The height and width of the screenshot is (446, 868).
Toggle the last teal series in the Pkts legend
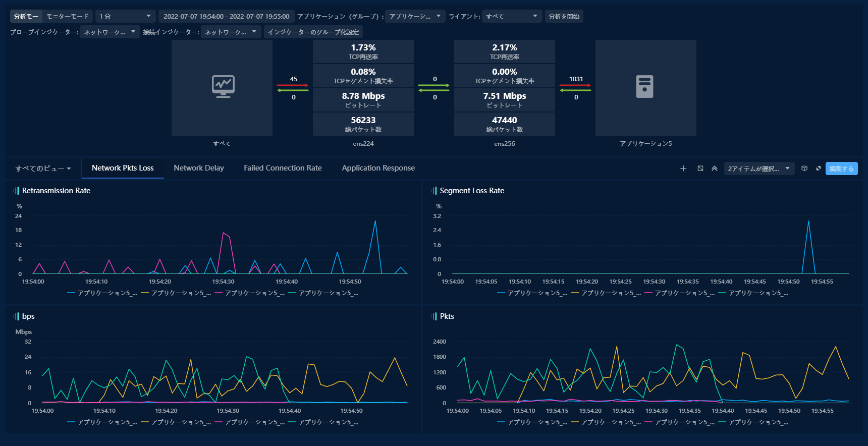(x=753, y=422)
